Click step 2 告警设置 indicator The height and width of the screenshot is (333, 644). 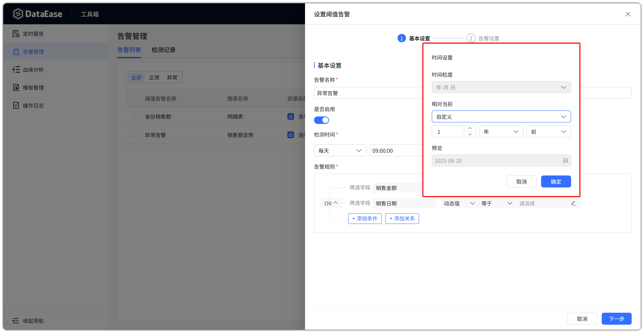483,38
